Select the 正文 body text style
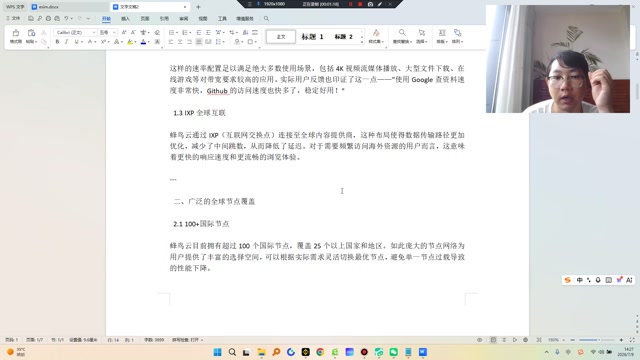This screenshot has width=640, height=360. 281,37
